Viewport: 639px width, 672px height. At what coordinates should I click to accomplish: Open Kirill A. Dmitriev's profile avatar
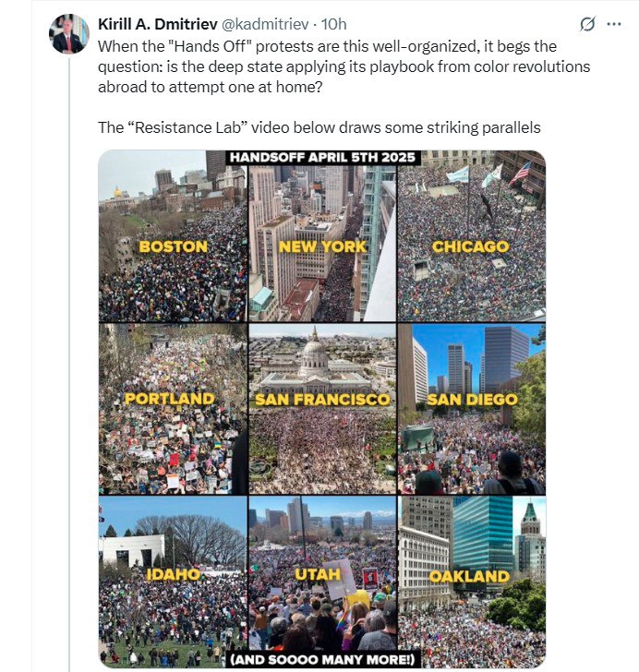pyautogui.click(x=69, y=34)
